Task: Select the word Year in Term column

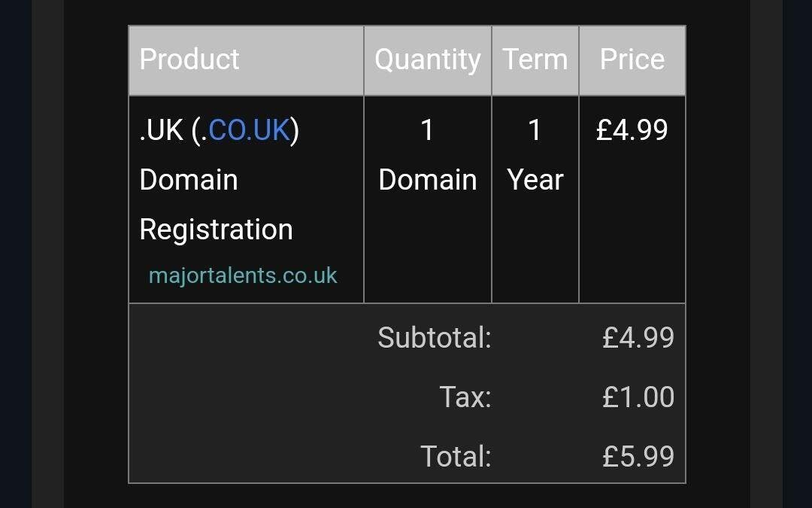Action: coord(535,180)
